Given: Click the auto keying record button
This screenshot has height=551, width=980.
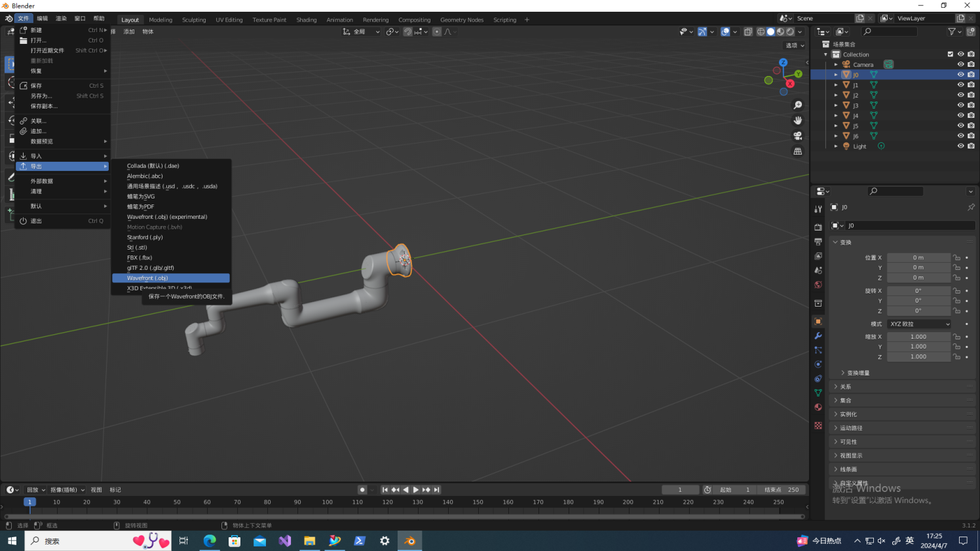Looking at the screenshot, I should coord(362,489).
